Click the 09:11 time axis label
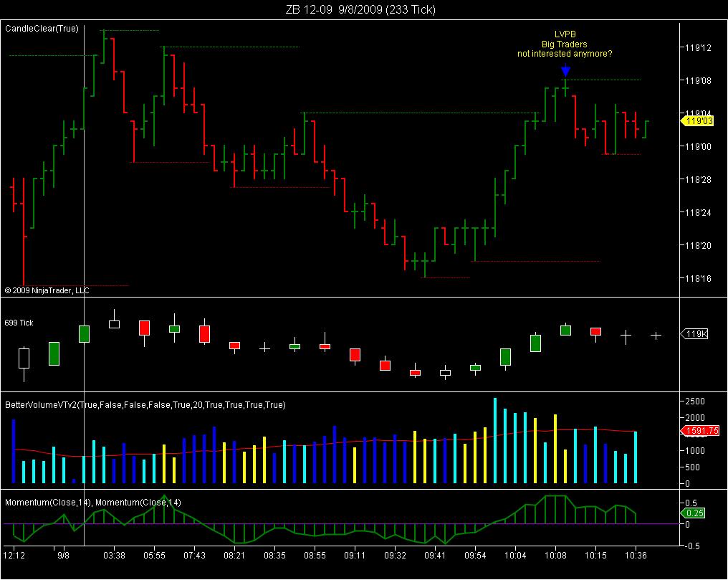 [x=355, y=556]
